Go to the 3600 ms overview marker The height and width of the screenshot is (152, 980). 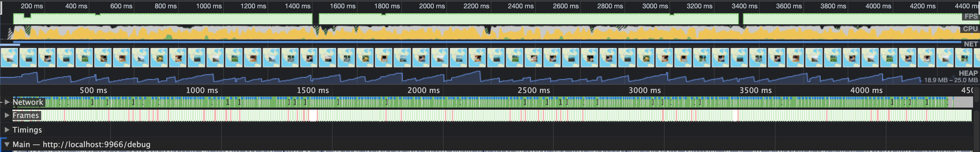(789, 6)
